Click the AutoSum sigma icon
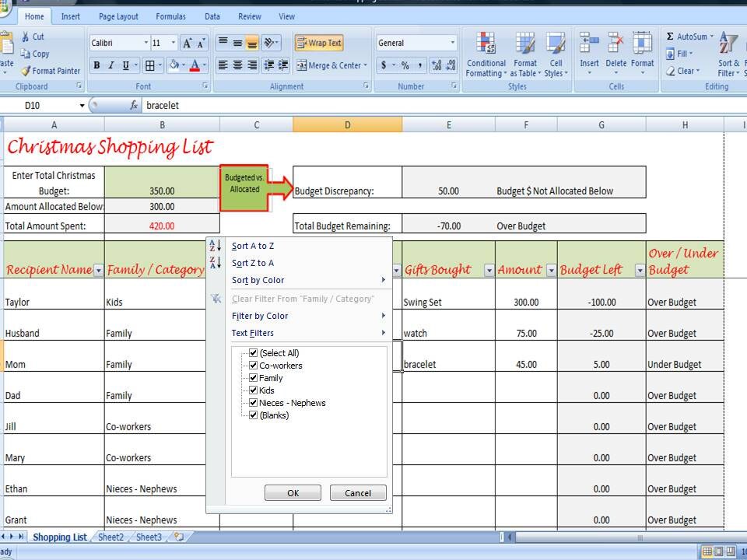Screen dimensions: 747x560 coord(670,37)
